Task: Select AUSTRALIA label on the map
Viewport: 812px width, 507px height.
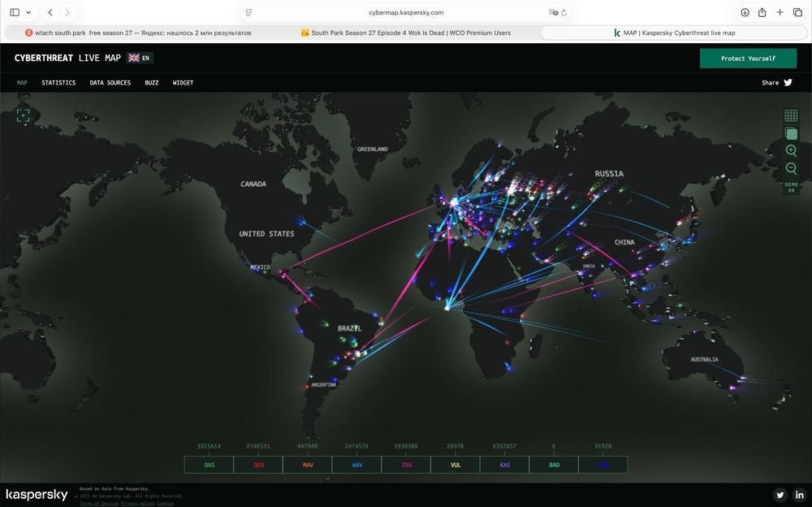Action: point(704,359)
